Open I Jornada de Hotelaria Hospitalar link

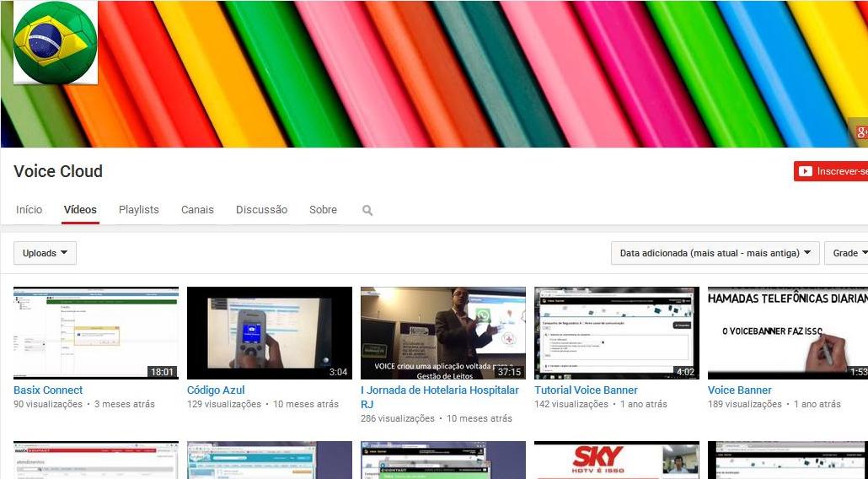(439, 390)
